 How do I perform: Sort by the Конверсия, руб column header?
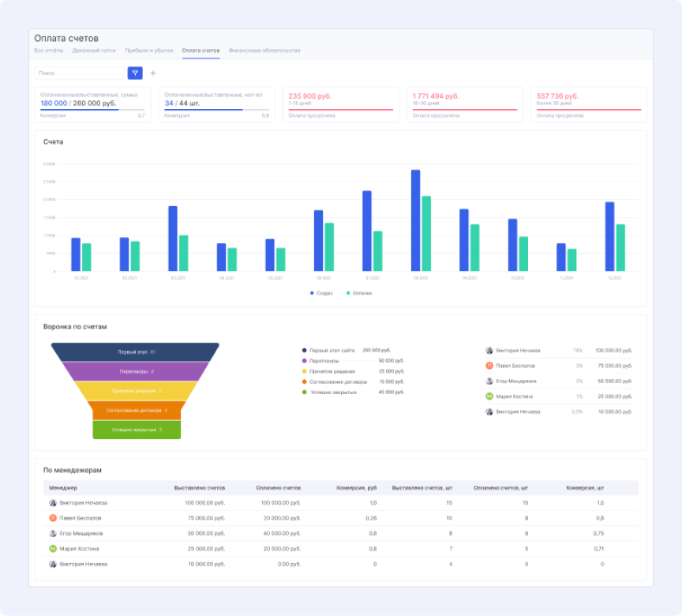357,488
